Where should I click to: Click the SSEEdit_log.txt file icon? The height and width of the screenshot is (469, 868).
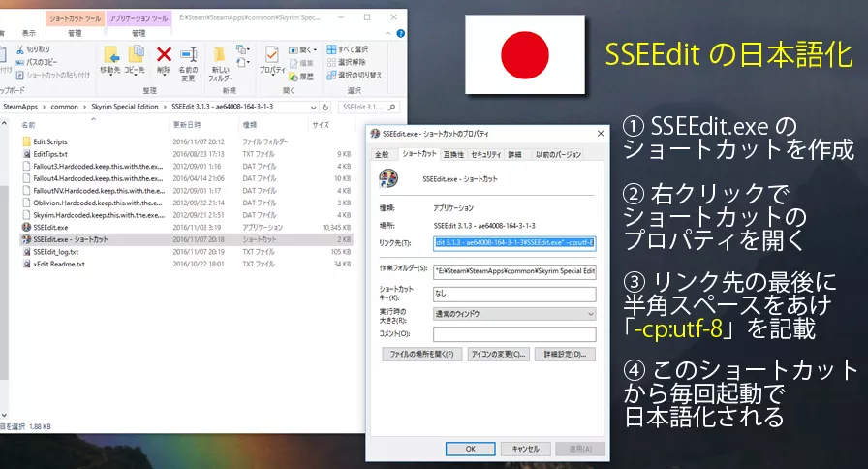(x=26, y=251)
